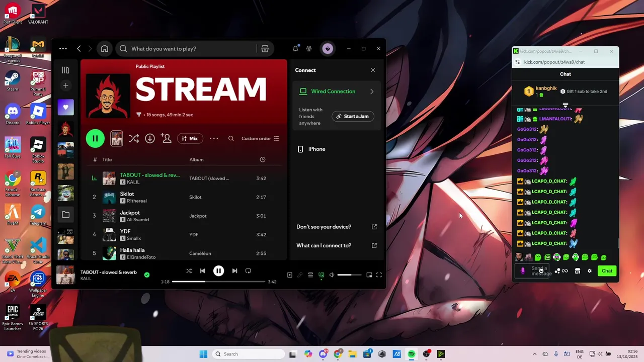Pause the STREAM playlist with green button
644x362 pixels.
[x=95, y=138]
